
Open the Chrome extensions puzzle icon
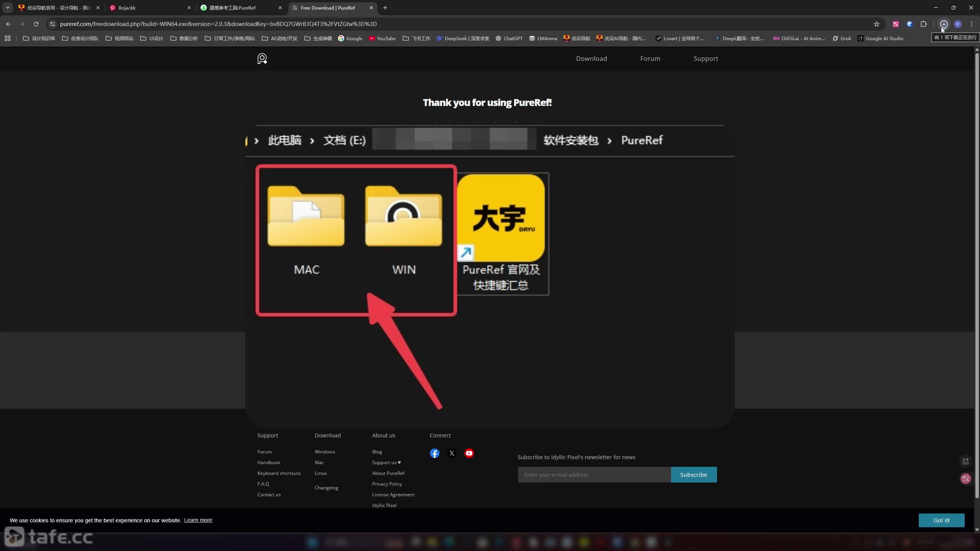pos(924,24)
